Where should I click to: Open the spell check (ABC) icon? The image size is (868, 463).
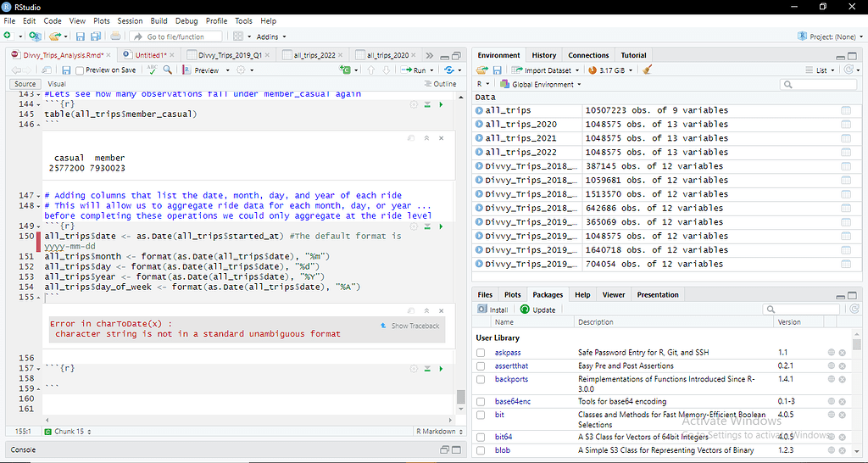pyautogui.click(x=152, y=70)
